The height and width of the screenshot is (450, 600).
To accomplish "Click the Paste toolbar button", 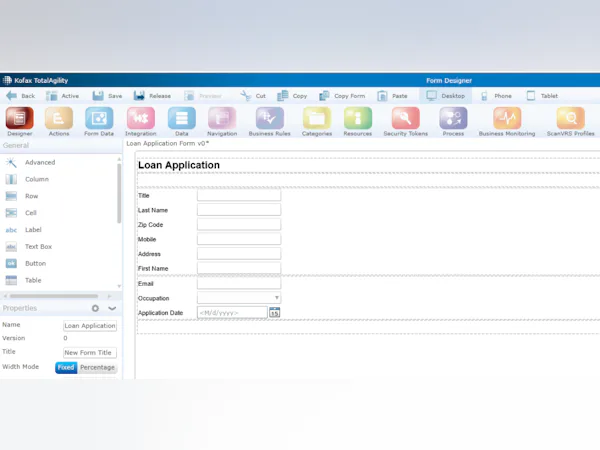I will click(392, 96).
